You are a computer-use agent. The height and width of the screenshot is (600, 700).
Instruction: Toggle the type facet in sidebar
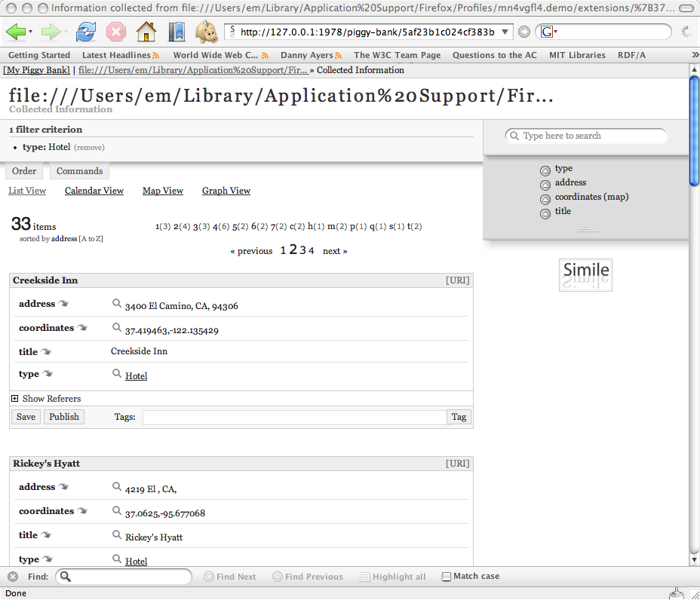(x=545, y=171)
